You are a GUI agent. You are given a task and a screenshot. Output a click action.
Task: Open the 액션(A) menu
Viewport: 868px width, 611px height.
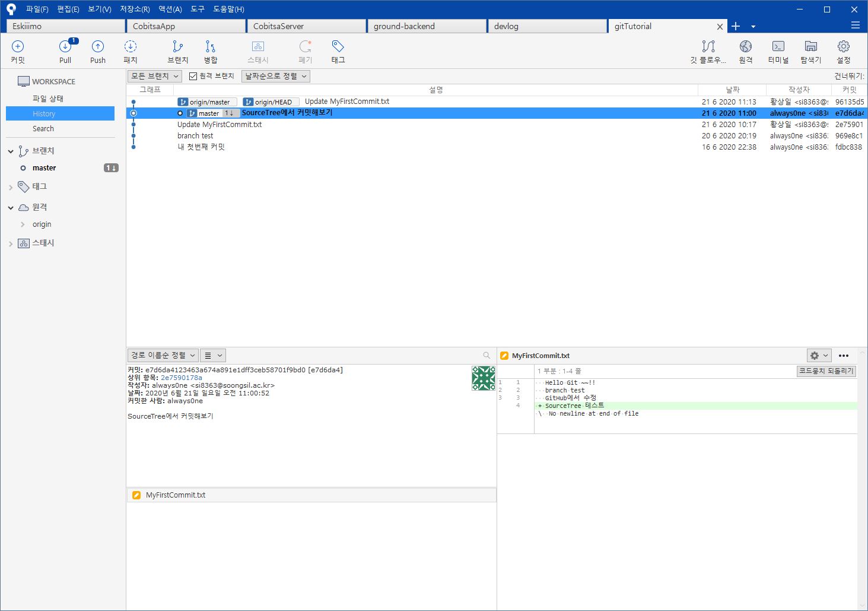tap(170, 9)
